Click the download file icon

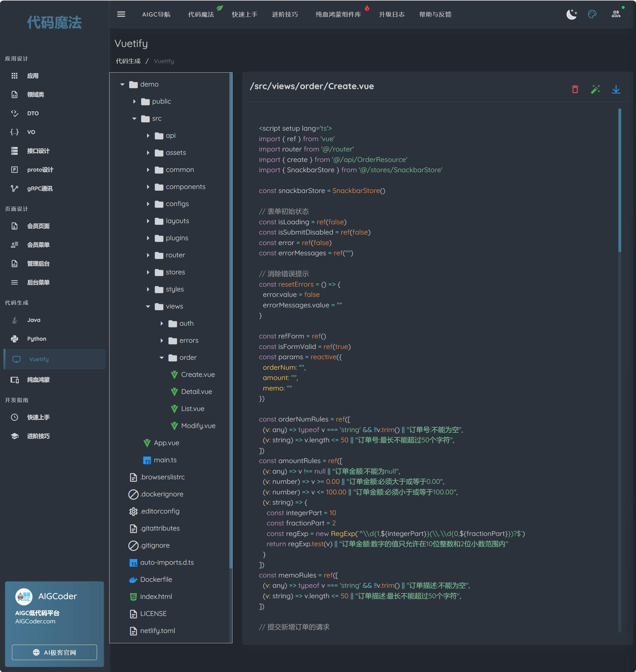(x=616, y=89)
